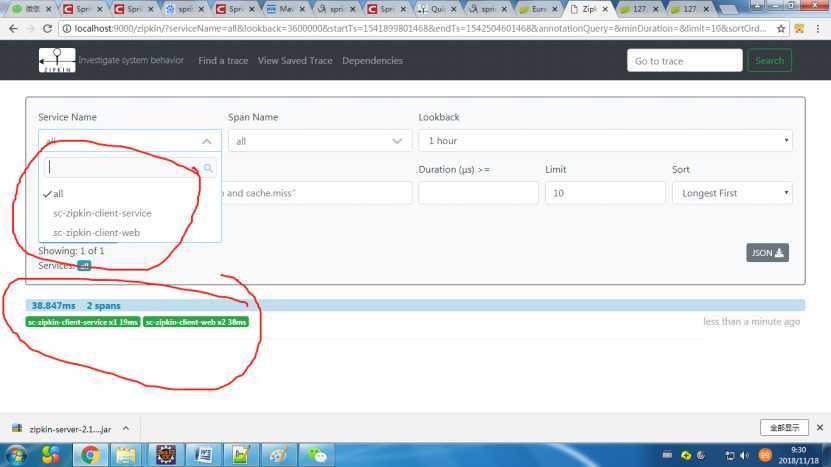Click the clock showing 9:30 in tray
Viewport: 831px width, 467px height.
pos(798,455)
